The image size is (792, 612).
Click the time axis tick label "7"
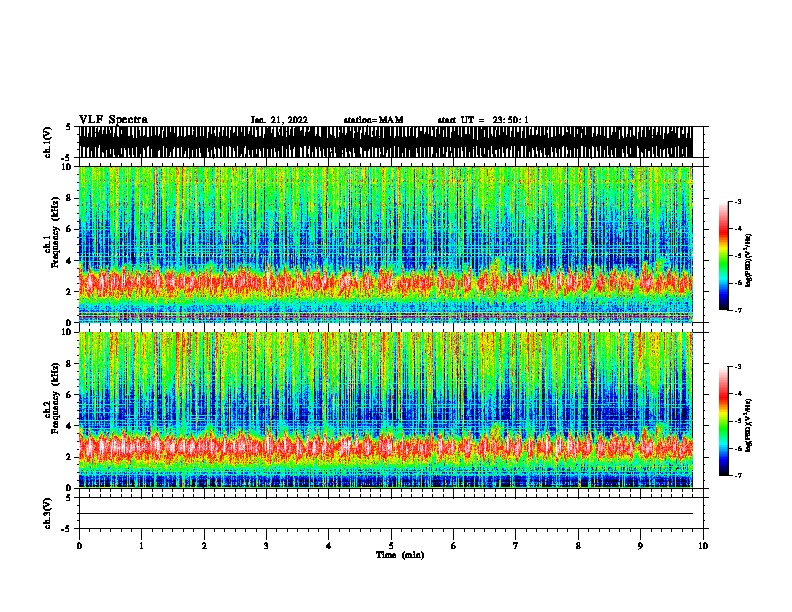pos(516,546)
